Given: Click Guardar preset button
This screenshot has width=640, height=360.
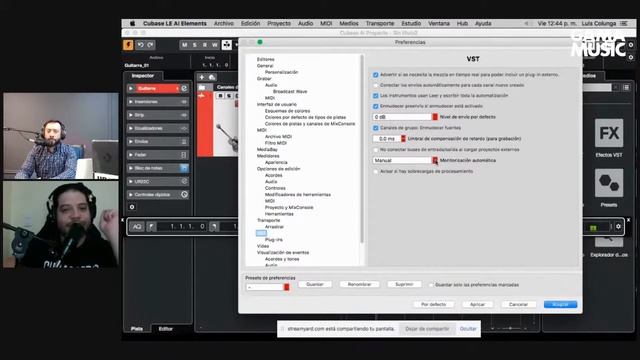Looking at the screenshot, I should coord(315,284).
